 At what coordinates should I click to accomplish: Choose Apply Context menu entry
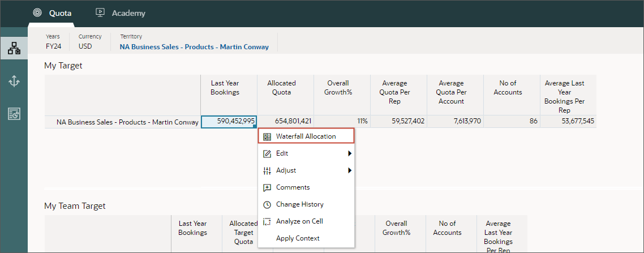tap(298, 238)
